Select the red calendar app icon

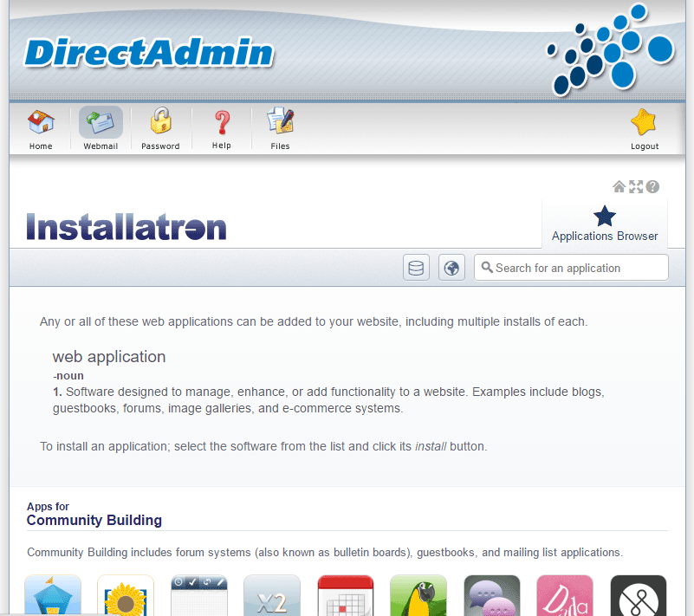(x=345, y=595)
